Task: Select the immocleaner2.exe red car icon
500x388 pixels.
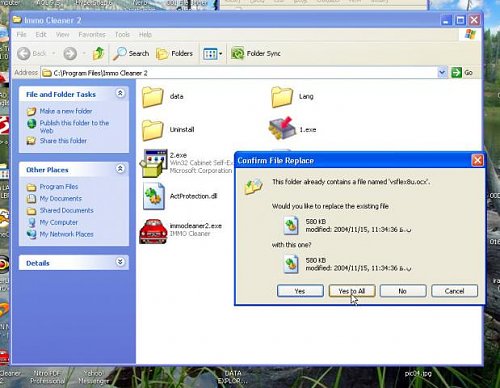Action: point(153,231)
